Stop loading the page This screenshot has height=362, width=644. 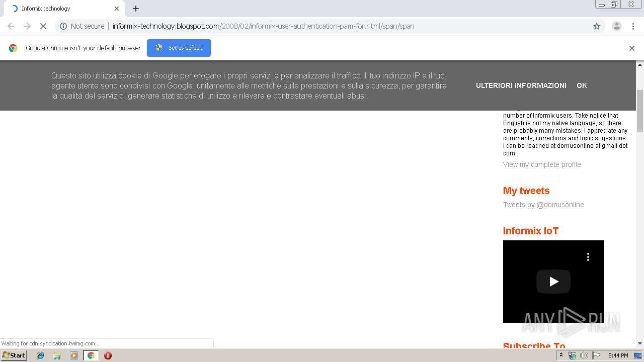43,26
